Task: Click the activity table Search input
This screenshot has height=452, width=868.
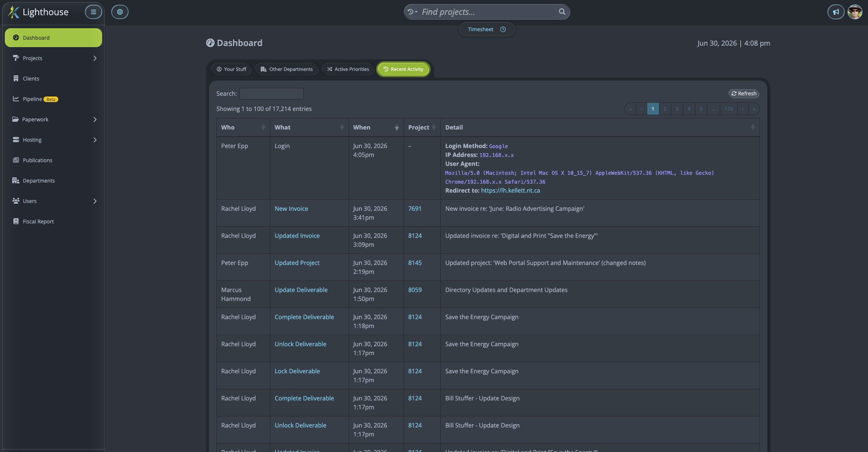Action: coord(271,94)
